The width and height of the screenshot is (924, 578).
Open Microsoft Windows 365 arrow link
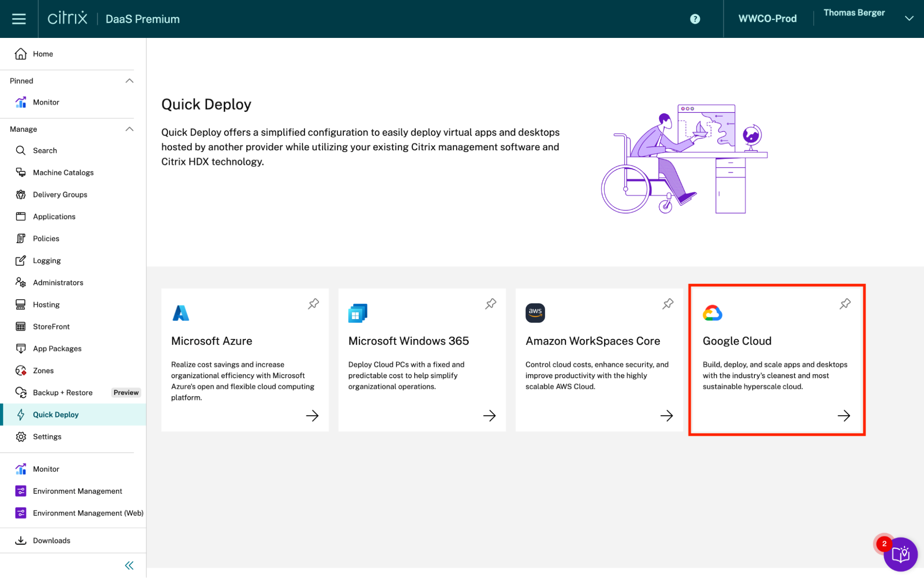coord(489,416)
